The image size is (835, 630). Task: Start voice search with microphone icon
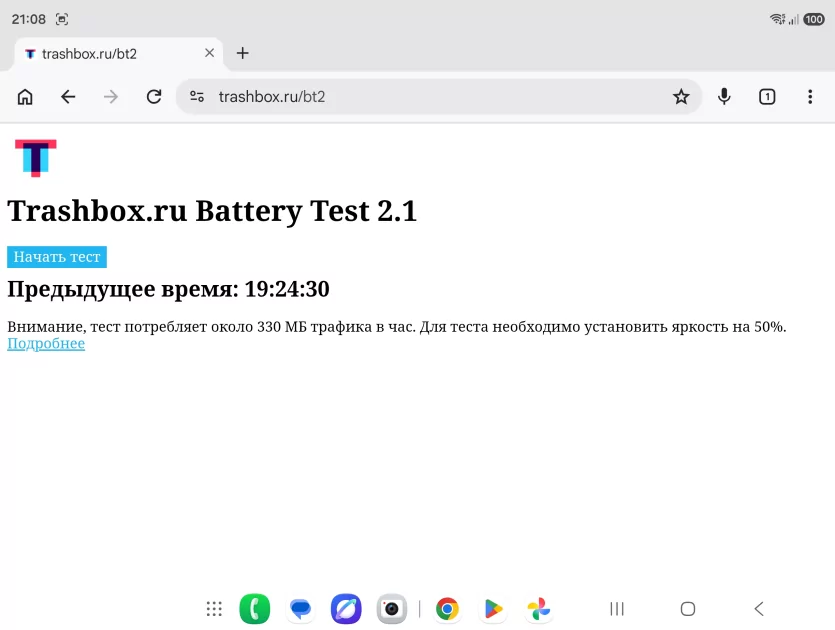(x=724, y=97)
